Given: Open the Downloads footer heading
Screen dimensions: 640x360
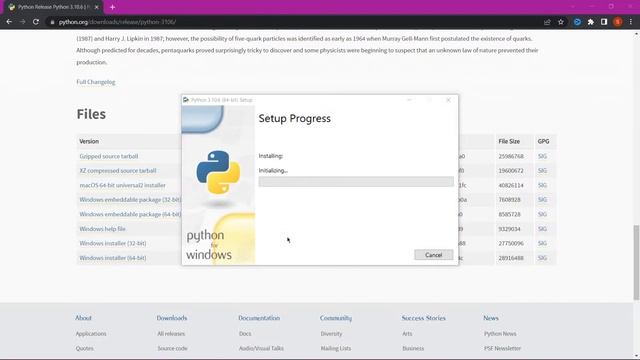Looking at the screenshot, I should pyautogui.click(x=172, y=318).
